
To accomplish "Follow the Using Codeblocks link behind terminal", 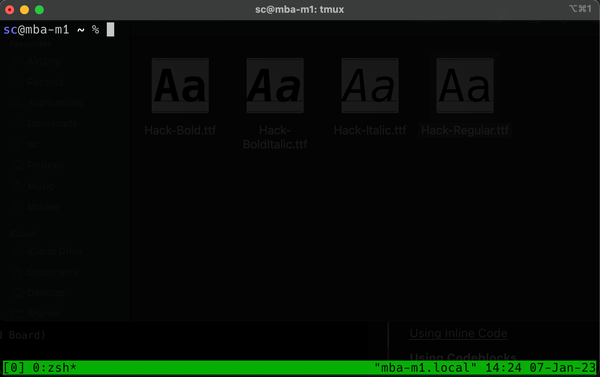I will tap(463, 357).
